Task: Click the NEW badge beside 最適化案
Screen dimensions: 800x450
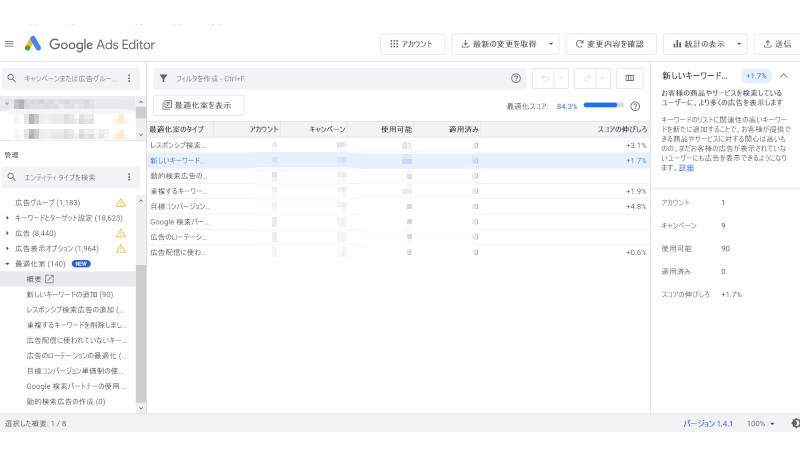Action: click(x=81, y=264)
